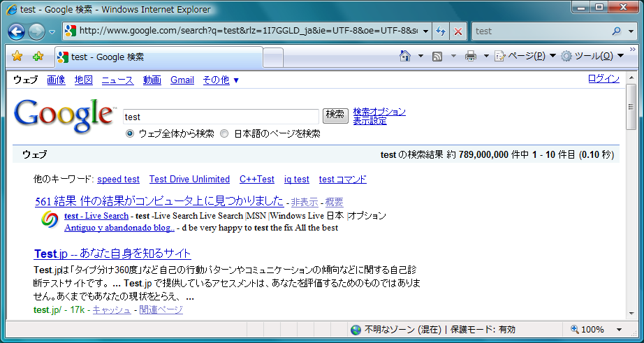Screen dimensions: 644x343
Task: Select the test - Google 検索 tab
Action: pos(159,57)
